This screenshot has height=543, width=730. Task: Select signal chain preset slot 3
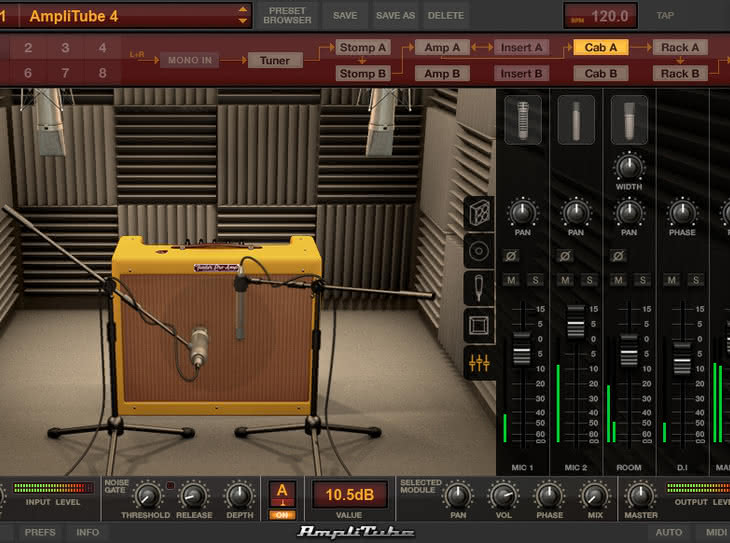(65, 48)
